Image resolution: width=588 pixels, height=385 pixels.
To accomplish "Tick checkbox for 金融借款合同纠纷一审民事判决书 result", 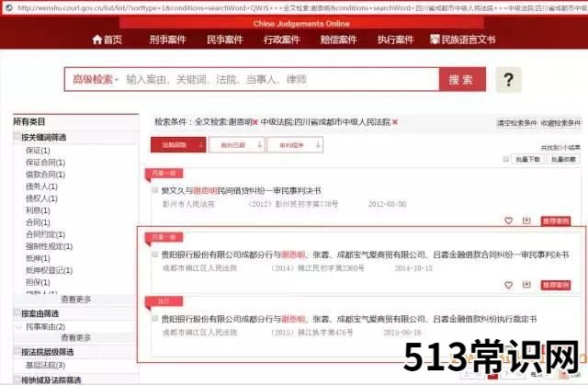I will pyautogui.click(x=154, y=256).
